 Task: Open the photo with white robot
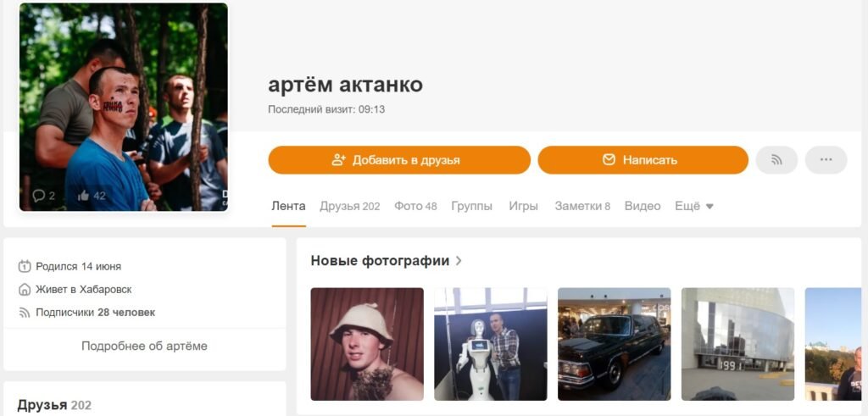(x=491, y=344)
